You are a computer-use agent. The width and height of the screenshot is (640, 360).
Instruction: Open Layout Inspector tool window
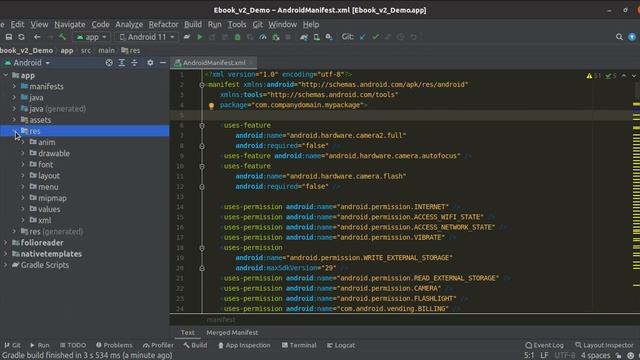pos(604,345)
